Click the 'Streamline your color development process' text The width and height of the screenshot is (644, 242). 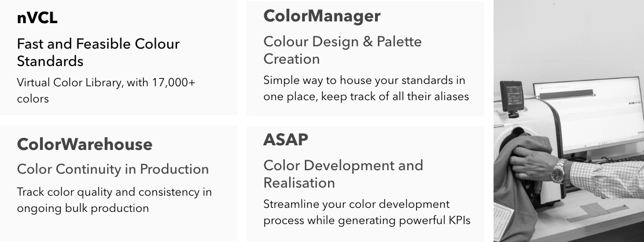367,212
